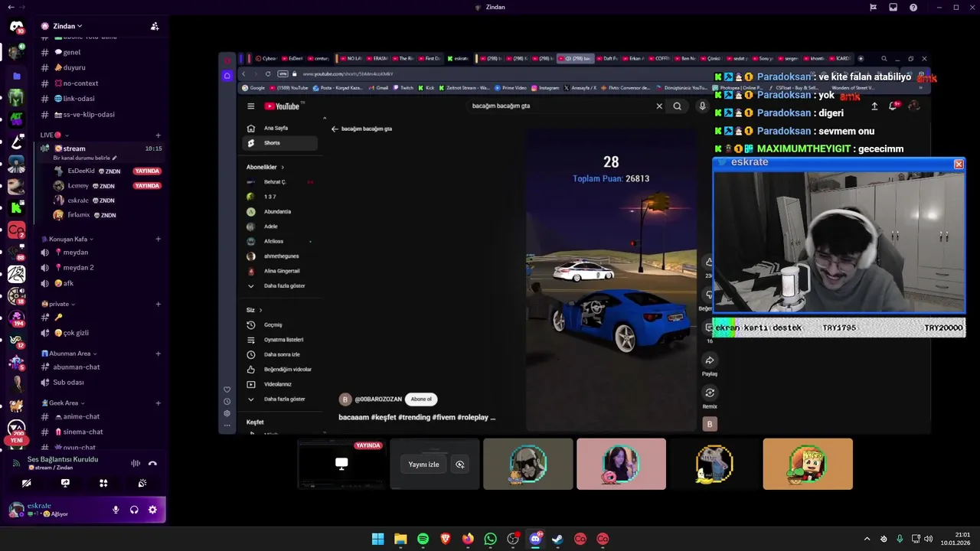This screenshot has height=551, width=980.
Task: Click Abone ol button on the Short
Action: coord(421,399)
